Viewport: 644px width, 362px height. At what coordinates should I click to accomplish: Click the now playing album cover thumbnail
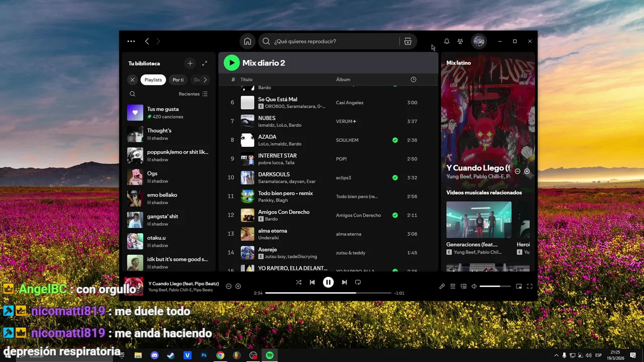(x=134, y=286)
